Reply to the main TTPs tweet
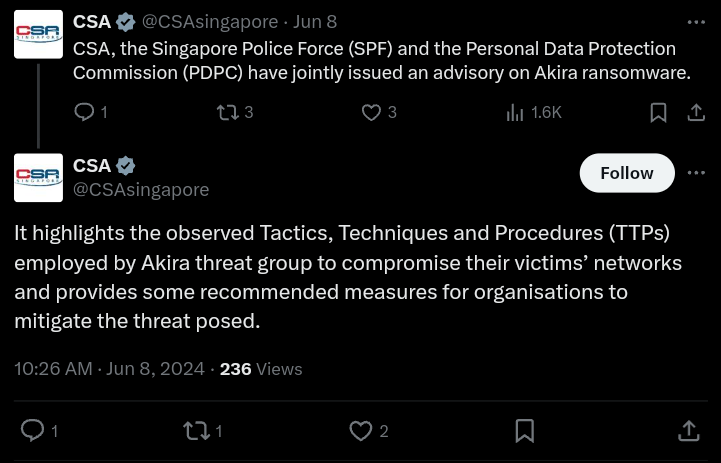The image size is (721, 463). click(x=40, y=431)
